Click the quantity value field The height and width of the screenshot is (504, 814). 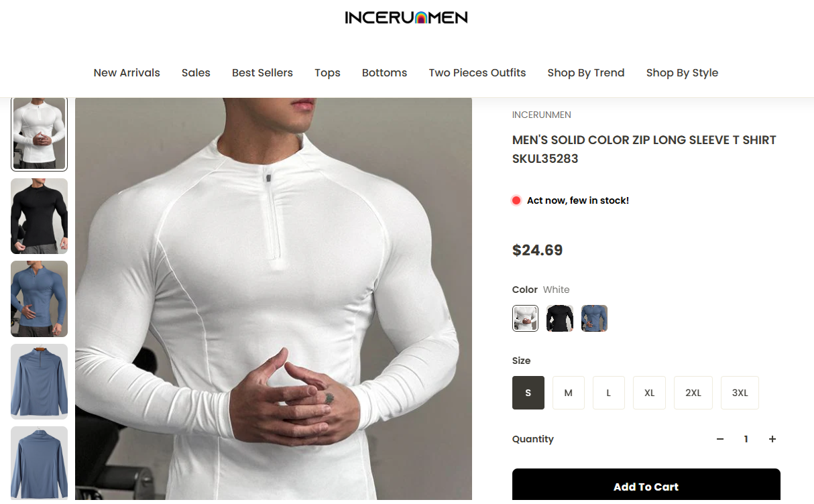[x=746, y=439]
